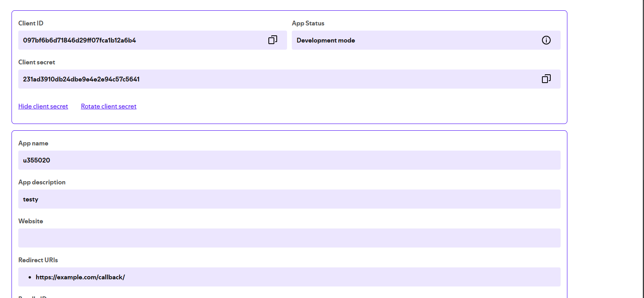Open App Status info icon

[x=546, y=40]
